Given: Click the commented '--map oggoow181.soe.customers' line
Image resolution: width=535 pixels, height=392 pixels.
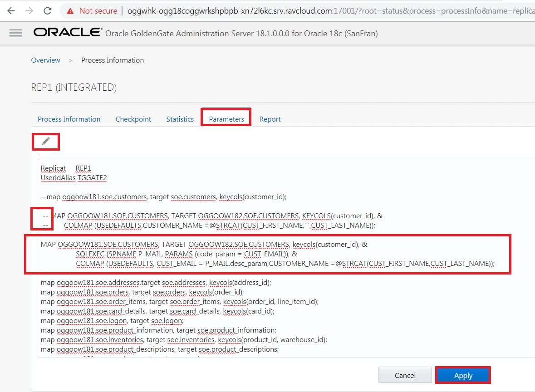Looking at the screenshot, I should tap(163, 197).
